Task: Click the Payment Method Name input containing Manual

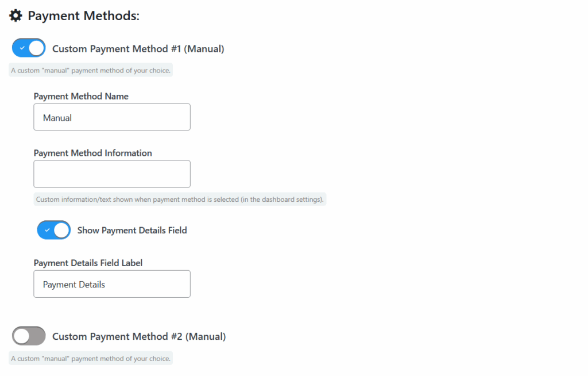Action: 112,117
